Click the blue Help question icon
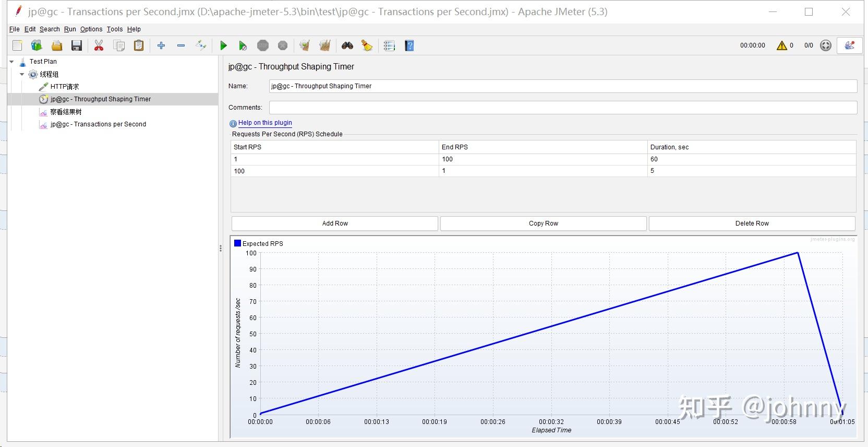Image resolution: width=868 pixels, height=447 pixels. (x=409, y=46)
